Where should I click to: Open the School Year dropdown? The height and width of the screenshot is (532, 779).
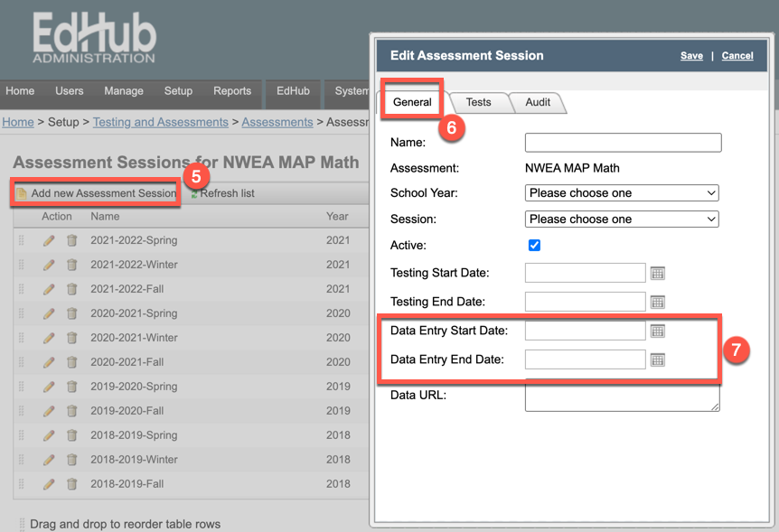pos(622,192)
